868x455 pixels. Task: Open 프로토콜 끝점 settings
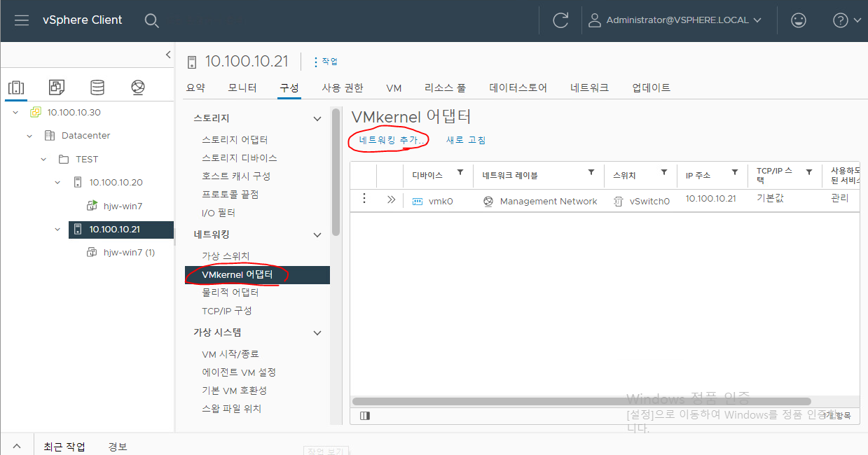230,195
